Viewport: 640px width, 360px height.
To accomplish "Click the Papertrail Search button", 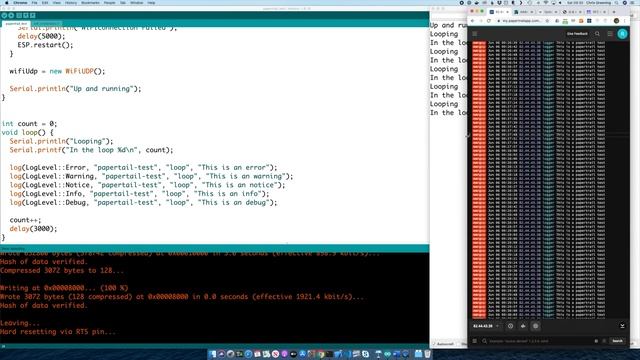I will [x=617, y=341].
